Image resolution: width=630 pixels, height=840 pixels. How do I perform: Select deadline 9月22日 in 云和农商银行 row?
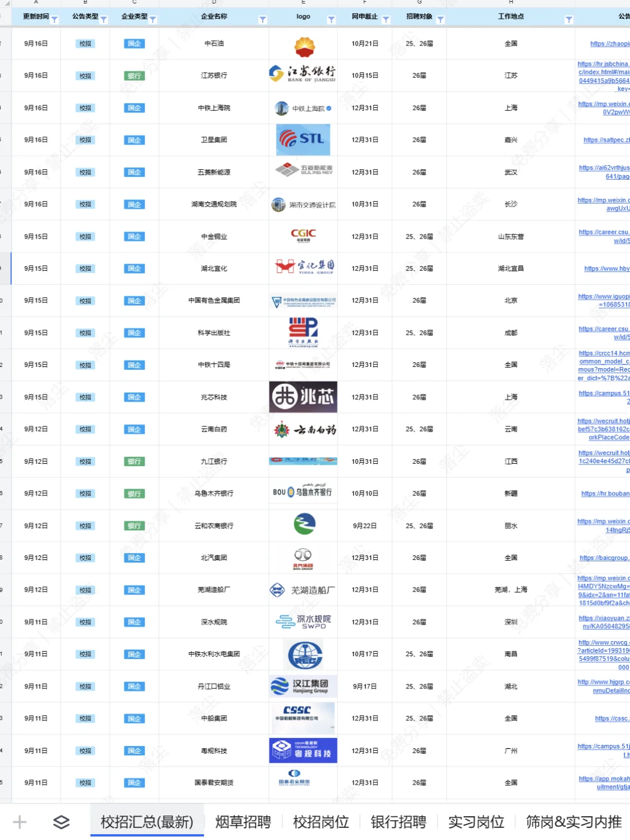[x=365, y=526]
